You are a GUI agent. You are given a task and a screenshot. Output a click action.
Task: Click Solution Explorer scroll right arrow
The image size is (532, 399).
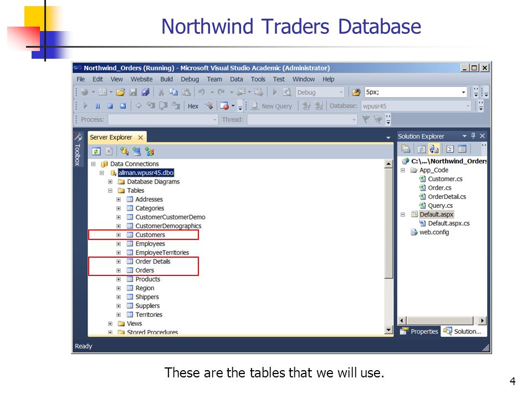point(482,321)
